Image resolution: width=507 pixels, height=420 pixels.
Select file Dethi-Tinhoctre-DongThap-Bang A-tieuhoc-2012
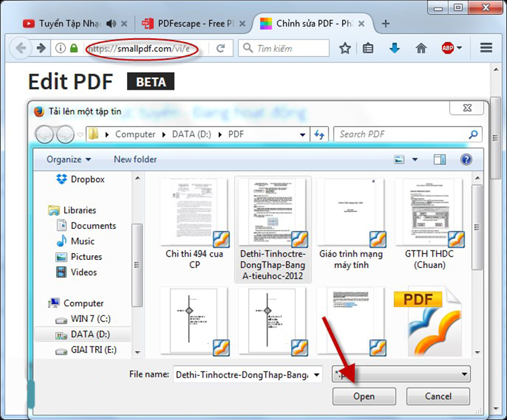(x=273, y=229)
